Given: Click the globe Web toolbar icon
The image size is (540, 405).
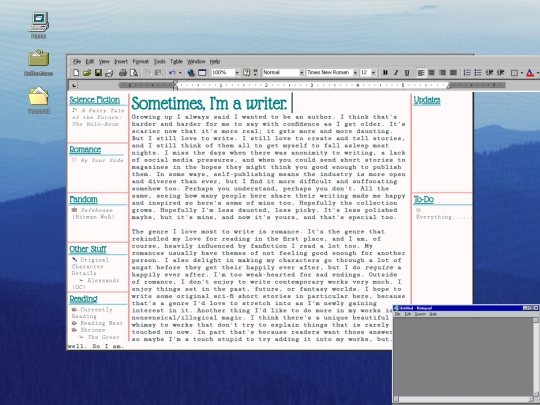Looking at the screenshot, I should (191, 73).
